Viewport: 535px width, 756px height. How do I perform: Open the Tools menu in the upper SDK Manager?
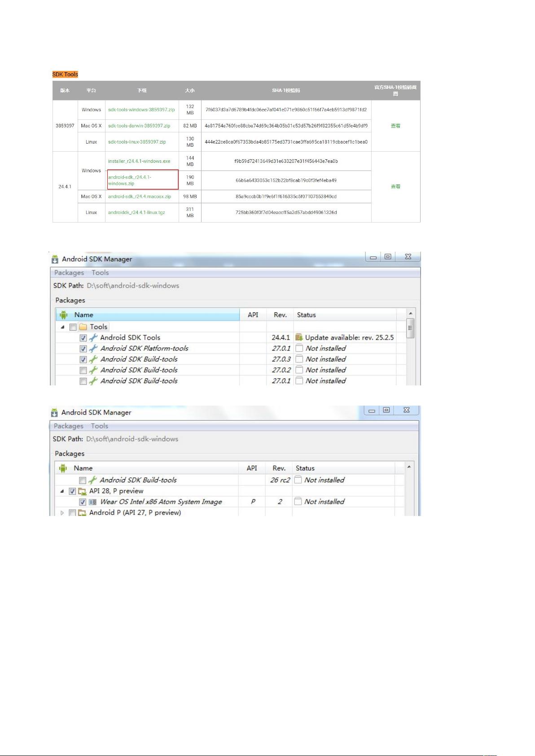(100, 273)
